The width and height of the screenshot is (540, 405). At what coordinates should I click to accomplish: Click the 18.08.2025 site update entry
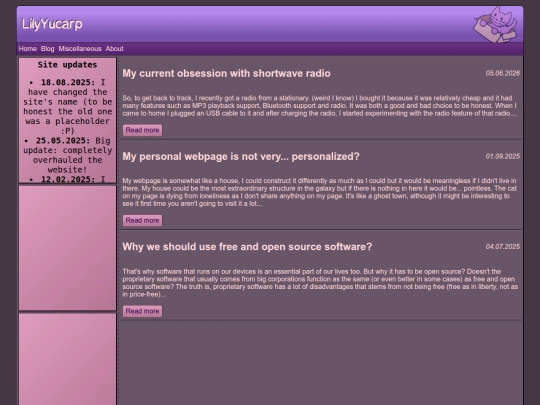pyautogui.click(x=68, y=106)
